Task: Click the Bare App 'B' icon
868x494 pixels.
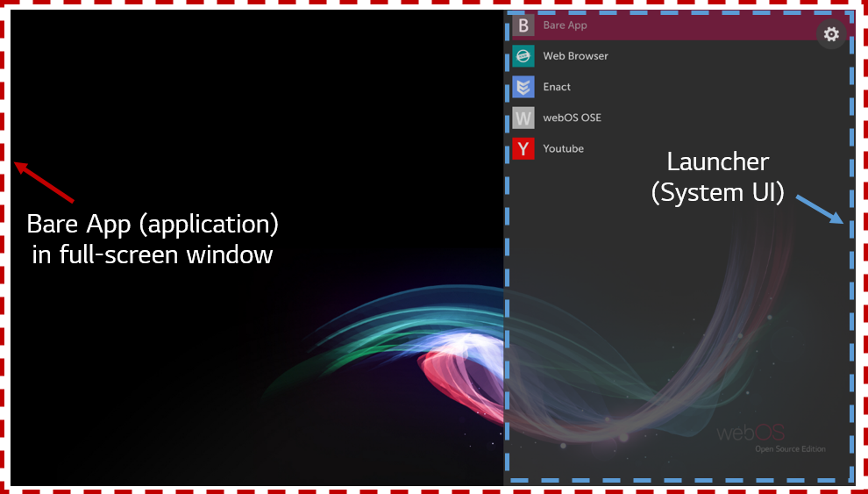Action: click(523, 25)
